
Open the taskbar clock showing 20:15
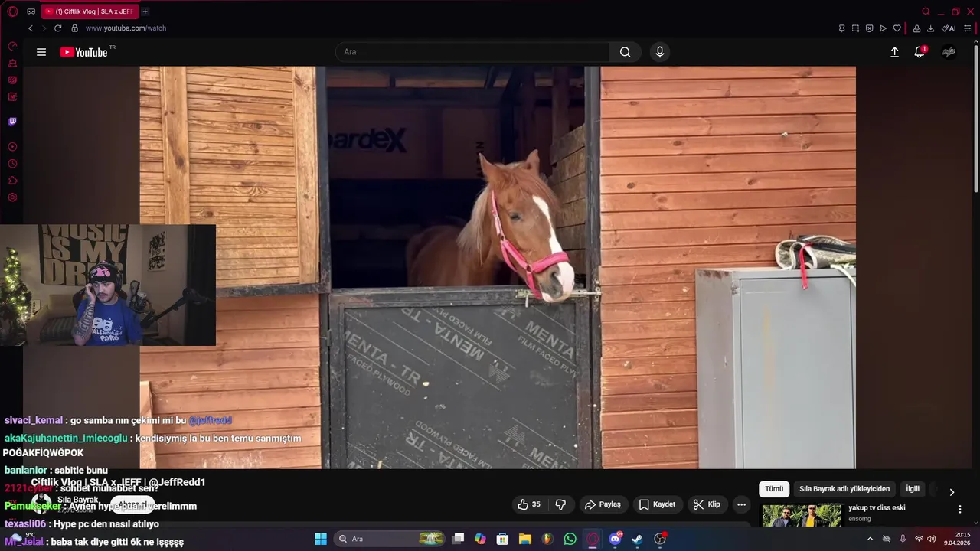coord(957,539)
